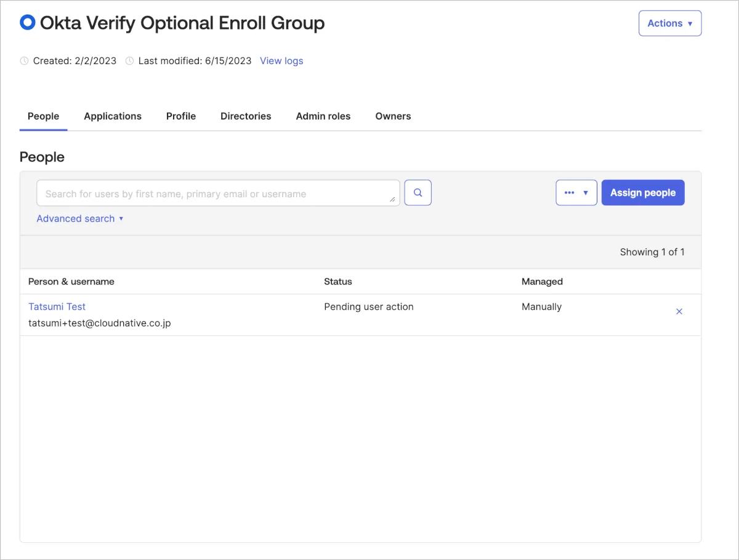The height and width of the screenshot is (560, 739).
Task: Select the Admin roles tab
Action: (x=323, y=116)
